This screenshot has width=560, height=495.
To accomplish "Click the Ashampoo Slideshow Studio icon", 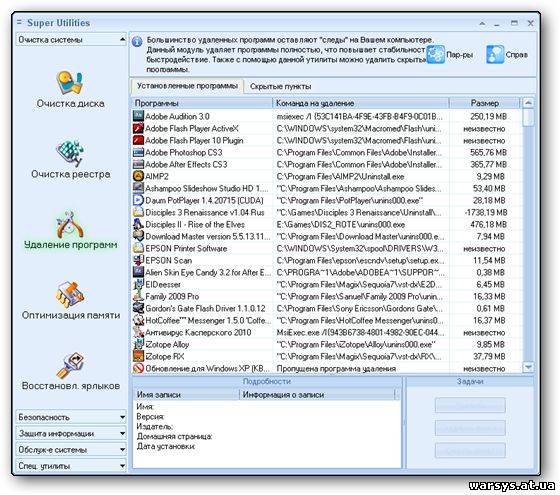I will point(138,188).
